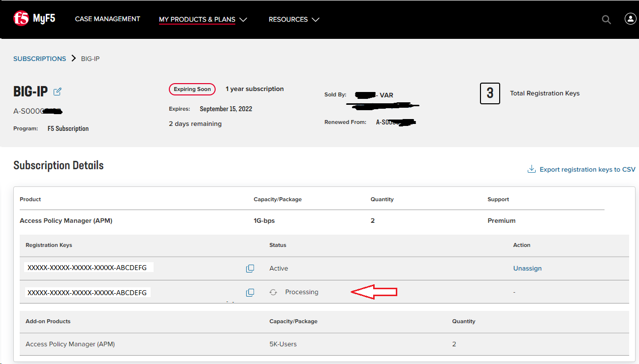
Task: Click the download icon next to Export registration keys
Action: pos(531,169)
